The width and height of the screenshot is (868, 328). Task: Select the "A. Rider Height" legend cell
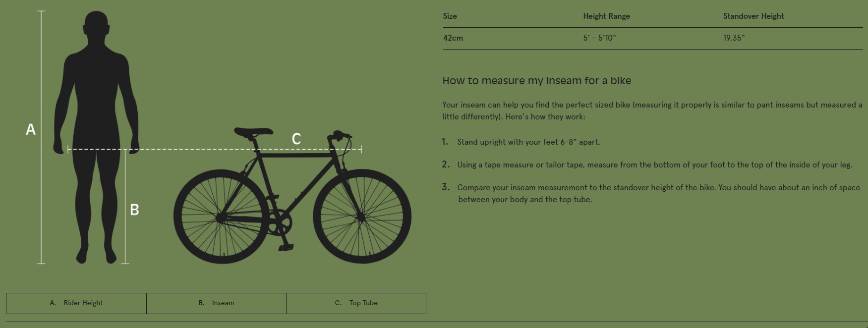76,303
